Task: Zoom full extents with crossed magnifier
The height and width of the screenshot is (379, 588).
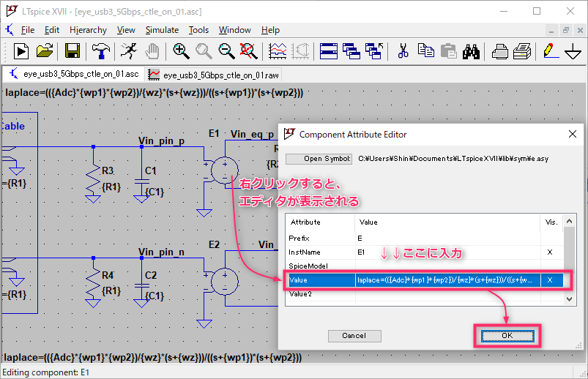Action: [x=249, y=51]
